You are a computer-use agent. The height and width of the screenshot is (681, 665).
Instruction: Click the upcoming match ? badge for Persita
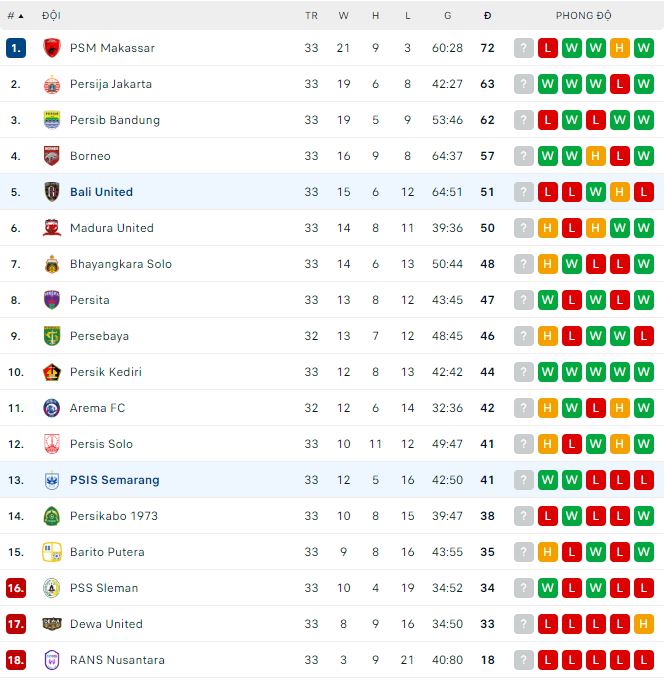pyautogui.click(x=524, y=300)
